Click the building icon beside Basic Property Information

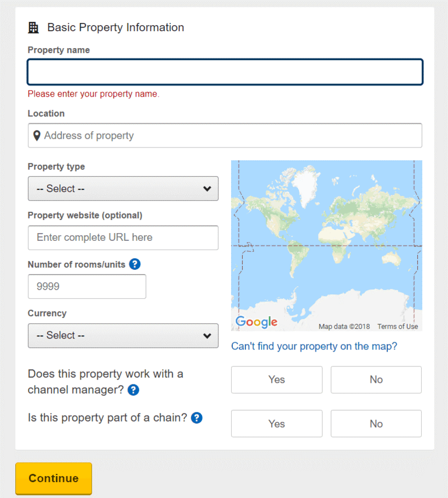33,27
